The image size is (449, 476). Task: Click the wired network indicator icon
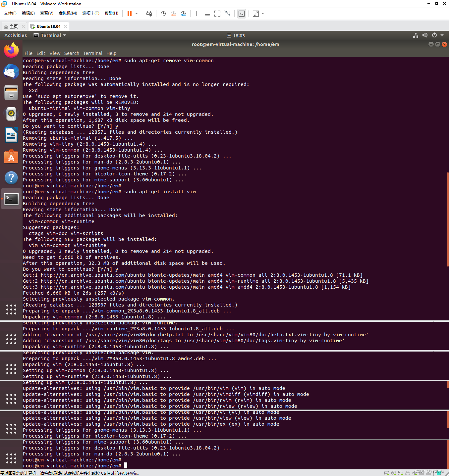click(x=416, y=35)
